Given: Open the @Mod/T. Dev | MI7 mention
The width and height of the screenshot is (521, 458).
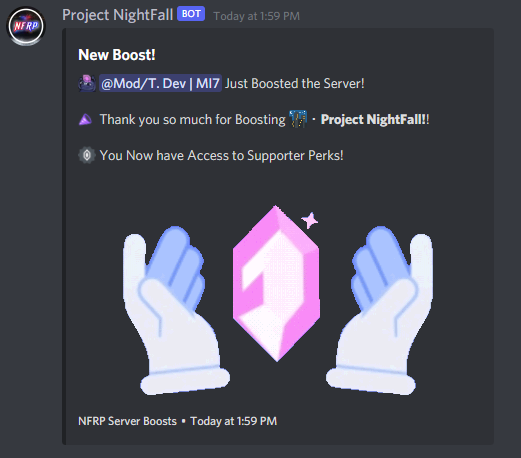Looking at the screenshot, I should pos(160,83).
